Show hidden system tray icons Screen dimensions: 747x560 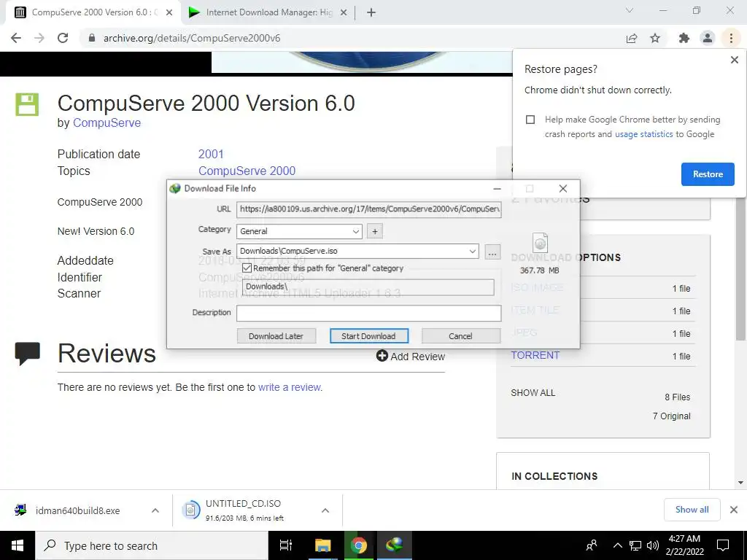[617, 545]
